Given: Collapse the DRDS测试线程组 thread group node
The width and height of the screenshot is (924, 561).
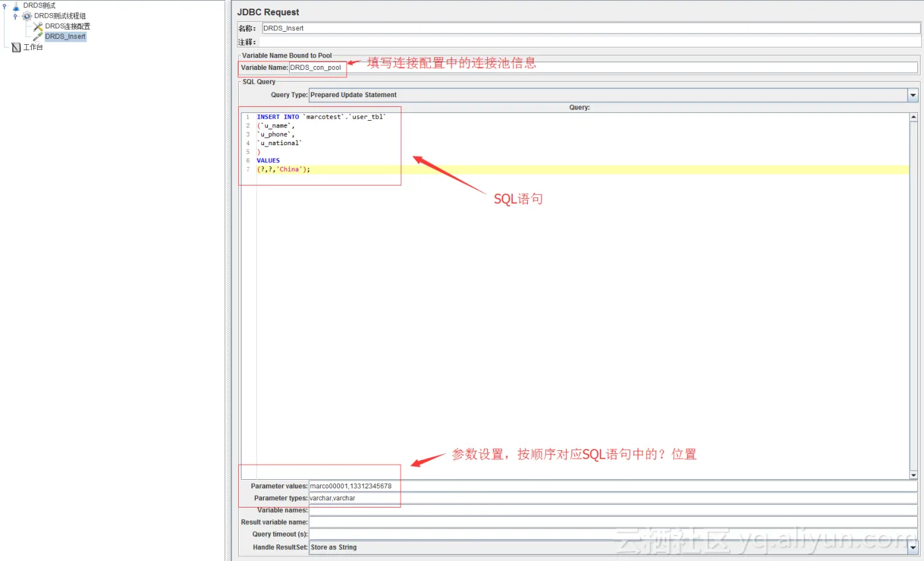Looking at the screenshot, I should point(15,16).
